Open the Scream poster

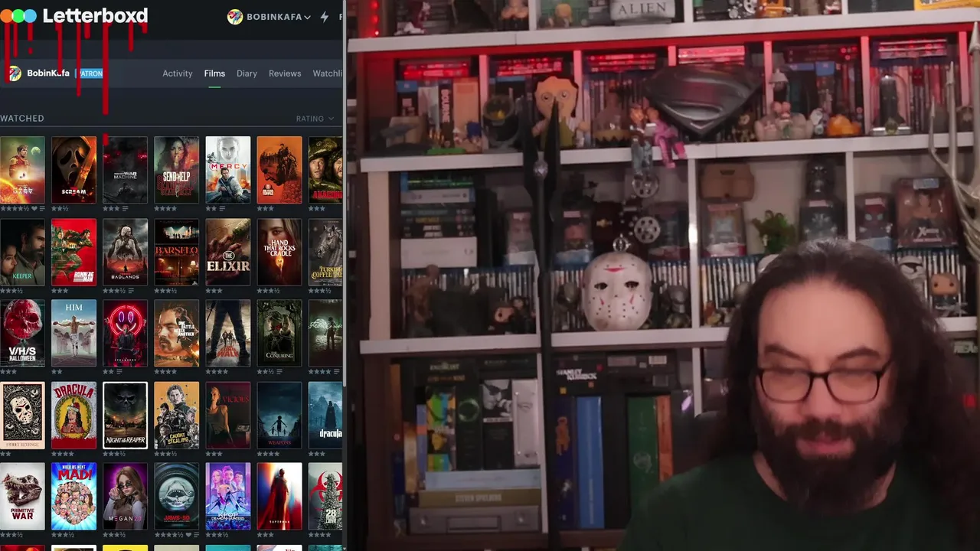[74, 170]
